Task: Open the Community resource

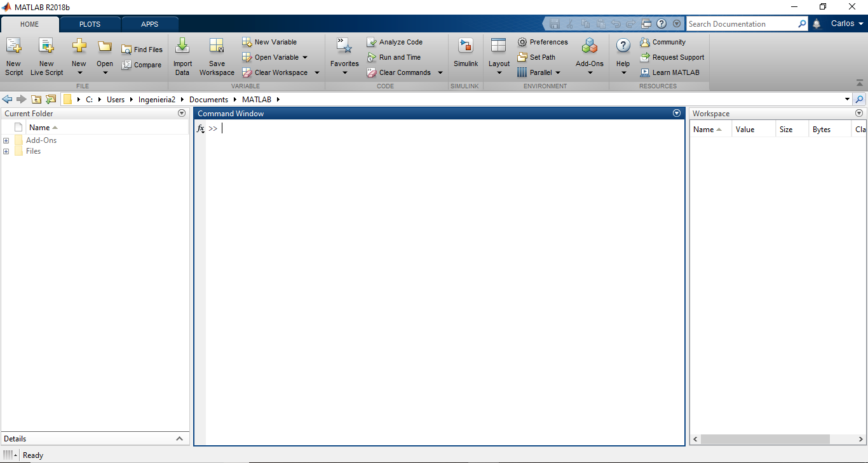Action: pyautogui.click(x=663, y=42)
